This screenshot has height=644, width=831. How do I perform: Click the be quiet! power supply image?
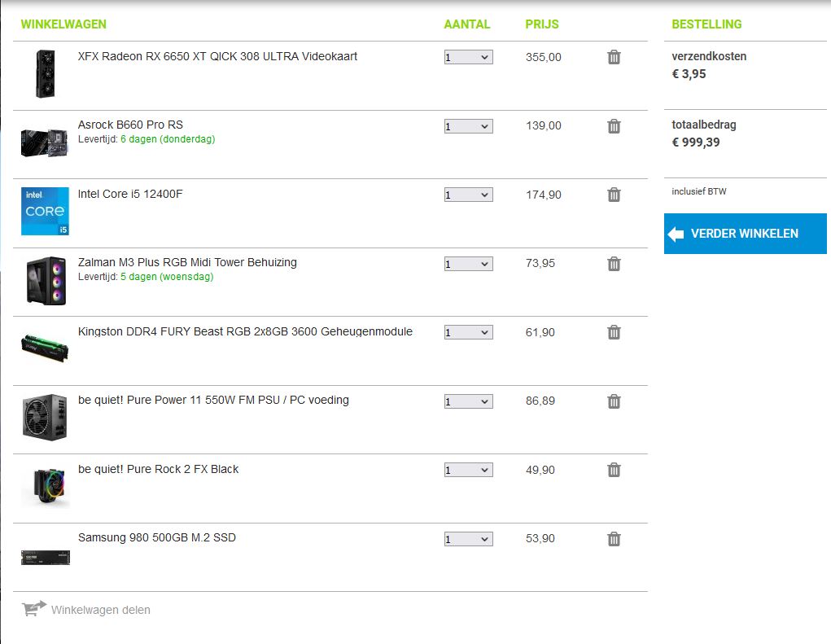[45, 417]
